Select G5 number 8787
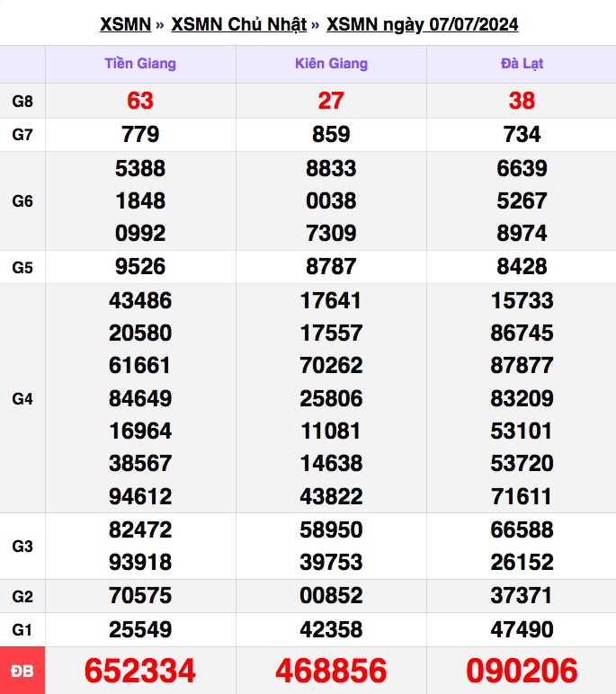Screen dimensions: 616x694 pos(331,266)
